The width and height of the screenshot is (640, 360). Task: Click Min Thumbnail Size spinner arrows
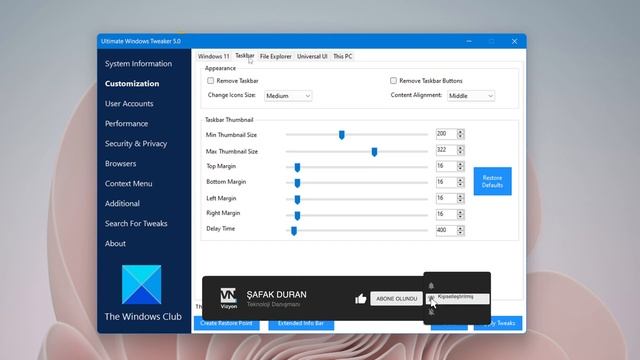point(460,134)
